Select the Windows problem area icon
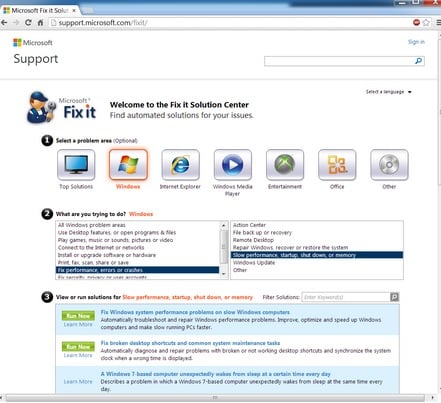The width and height of the screenshot is (441, 403). click(128, 165)
